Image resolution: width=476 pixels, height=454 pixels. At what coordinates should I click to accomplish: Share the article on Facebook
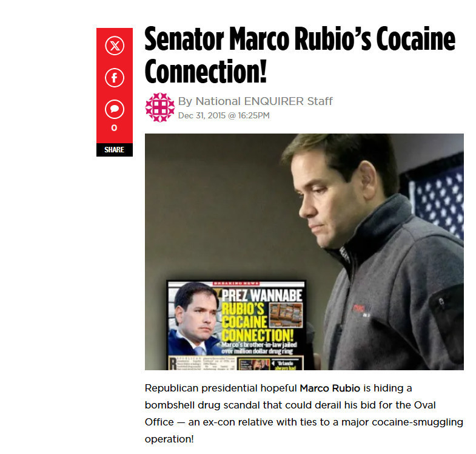[115, 78]
